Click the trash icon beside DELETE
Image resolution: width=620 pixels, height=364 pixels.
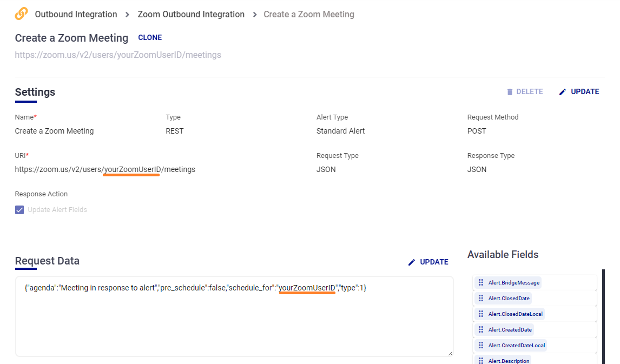510,92
